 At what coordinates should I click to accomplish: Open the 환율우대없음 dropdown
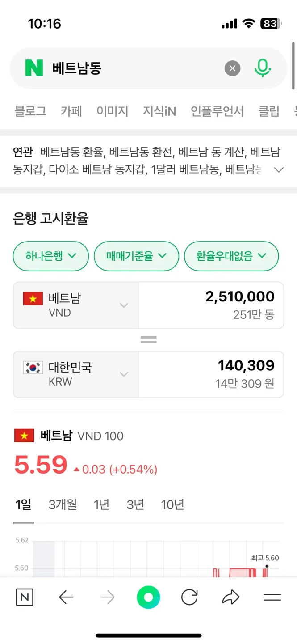(x=231, y=256)
